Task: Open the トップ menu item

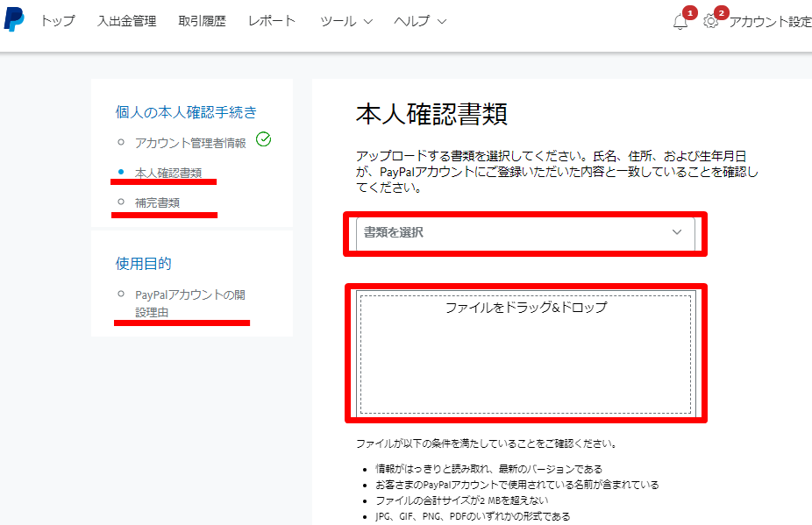Action: point(58,21)
